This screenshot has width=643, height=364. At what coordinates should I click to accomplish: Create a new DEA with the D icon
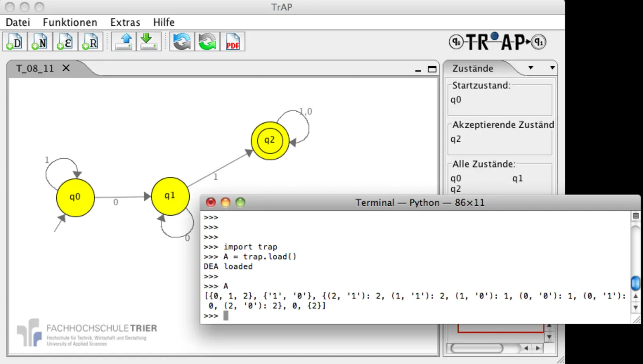click(15, 42)
